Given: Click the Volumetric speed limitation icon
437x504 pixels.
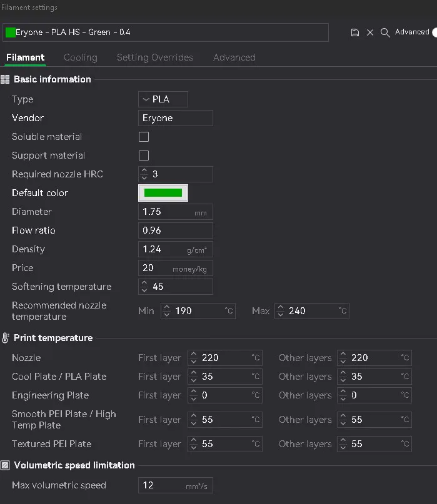Looking at the screenshot, I should click(x=5, y=465).
